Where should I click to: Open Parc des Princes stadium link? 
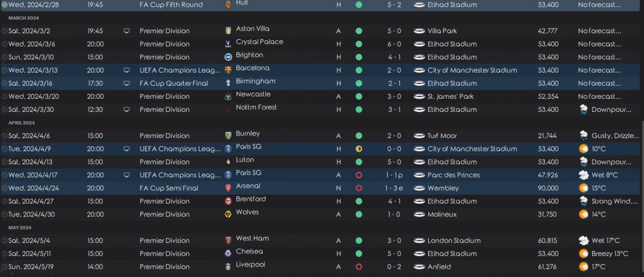[453, 175]
